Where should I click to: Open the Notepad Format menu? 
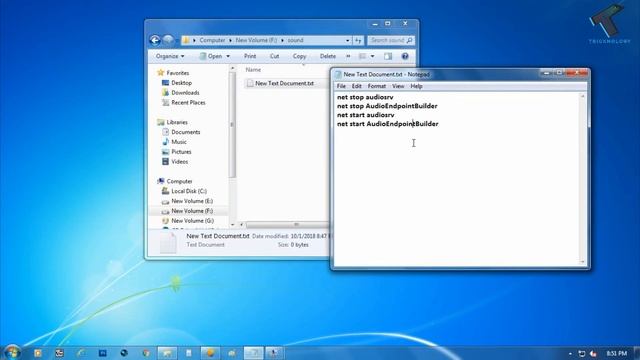point(377,86)
